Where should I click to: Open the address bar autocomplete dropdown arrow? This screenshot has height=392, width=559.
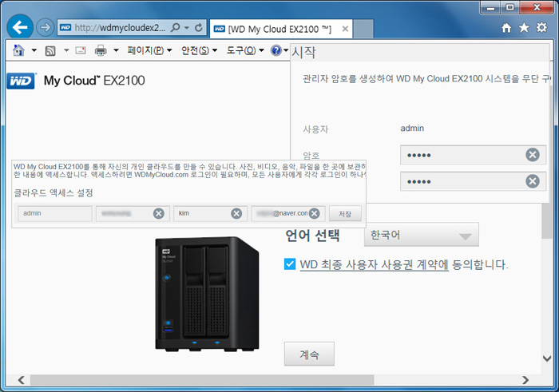pyautogui.click(x=187, y=27)
